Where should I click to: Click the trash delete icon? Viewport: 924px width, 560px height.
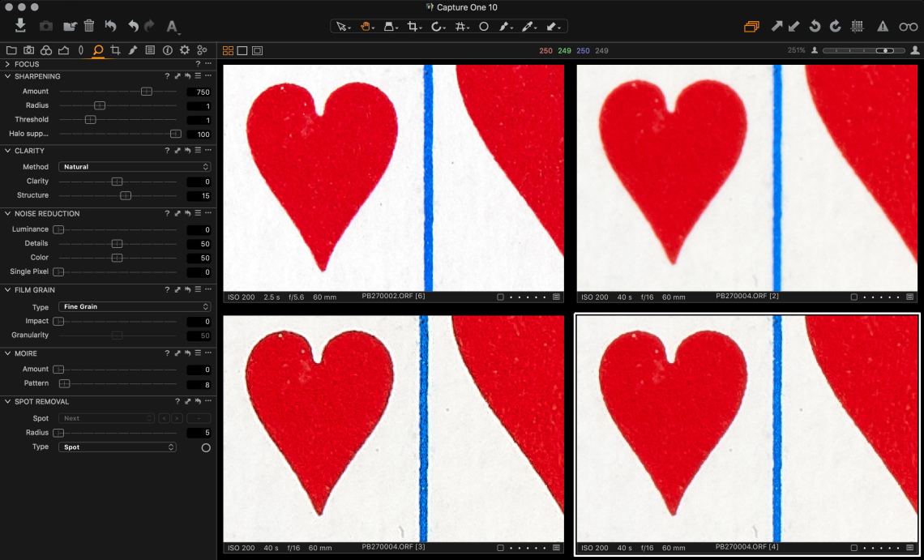point(89,26)
